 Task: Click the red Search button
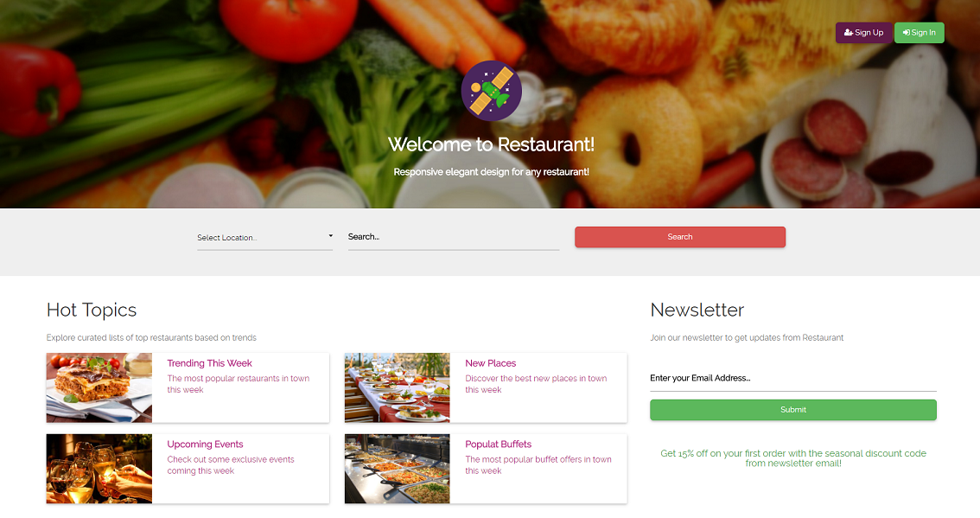pos(680,237)
